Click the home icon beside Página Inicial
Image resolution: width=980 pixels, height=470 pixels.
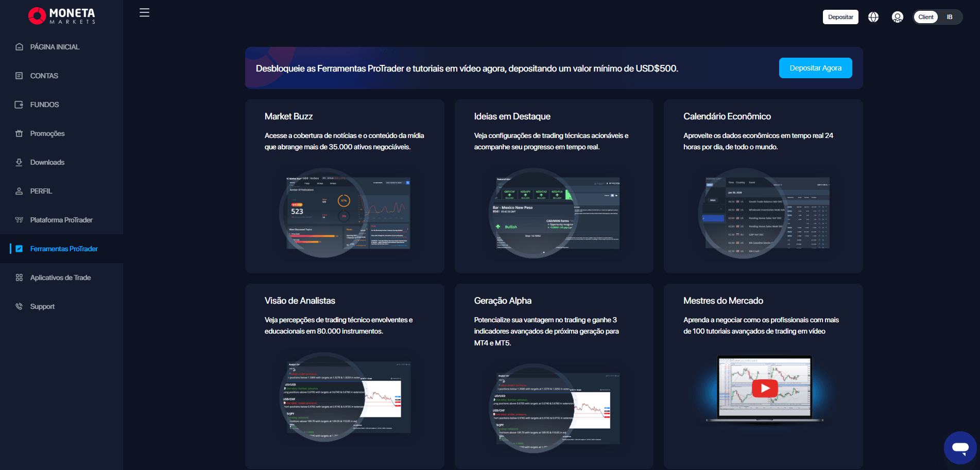click(x=19, y=47)
